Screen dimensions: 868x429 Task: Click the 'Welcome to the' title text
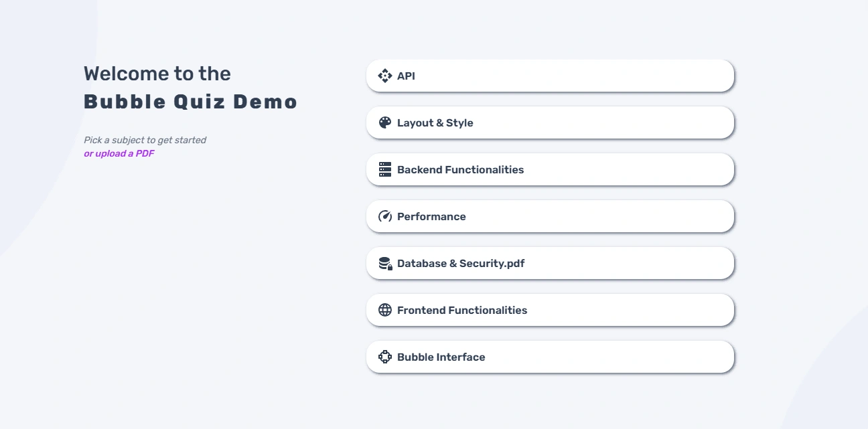coord(157,74)
